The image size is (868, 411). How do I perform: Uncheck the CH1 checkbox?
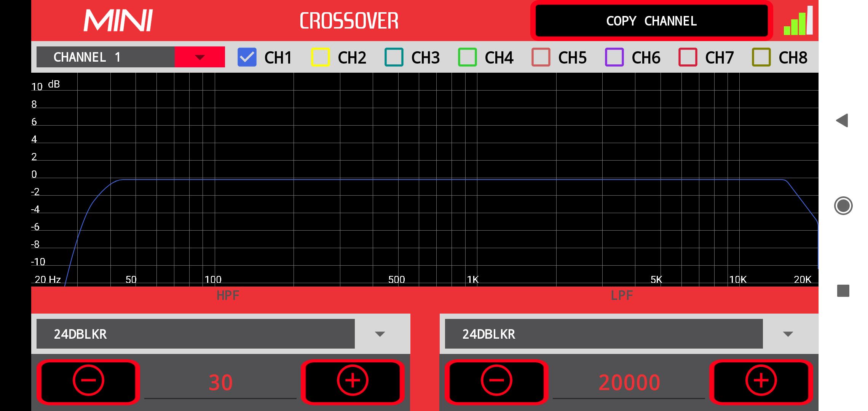pyautogui.click(x=247, y=57)
